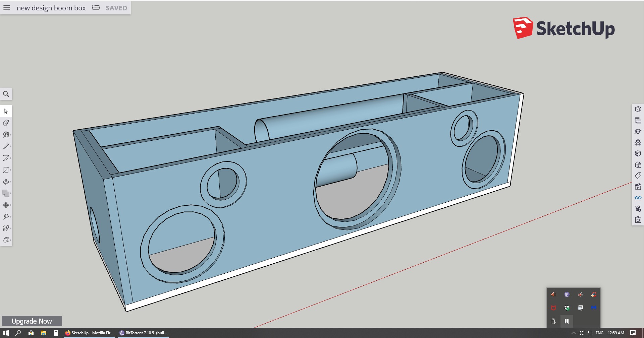
Task: Select the Move tool
Action: tap(6, 205)
